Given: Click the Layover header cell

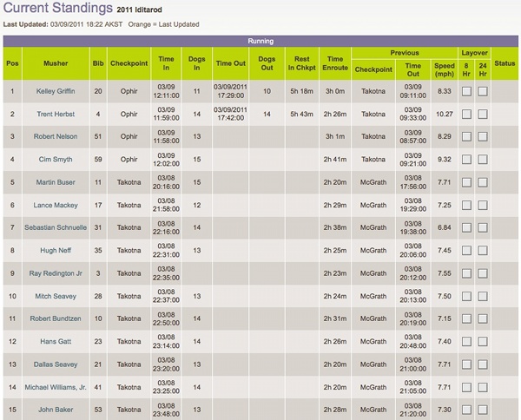Looking at the screenshot, I should [474, 53].
